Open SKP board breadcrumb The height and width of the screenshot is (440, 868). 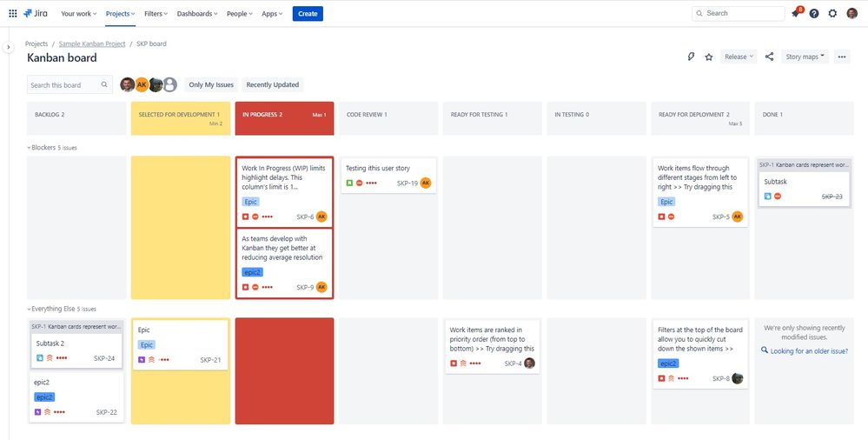[151, 43]
